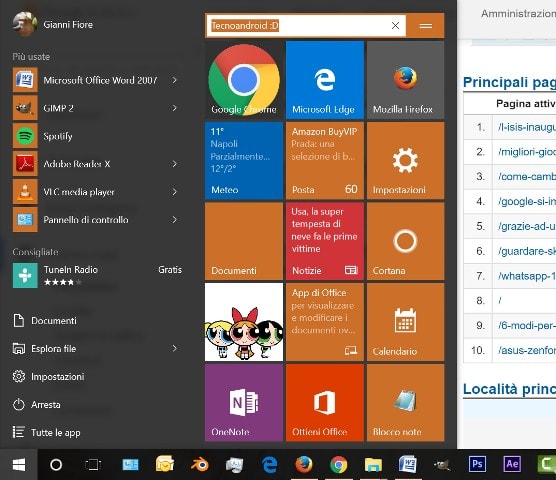This screenshot has height=480, width=556.
Task: Expand the Esplora file jump list arrow
Action: click(174, 348)
